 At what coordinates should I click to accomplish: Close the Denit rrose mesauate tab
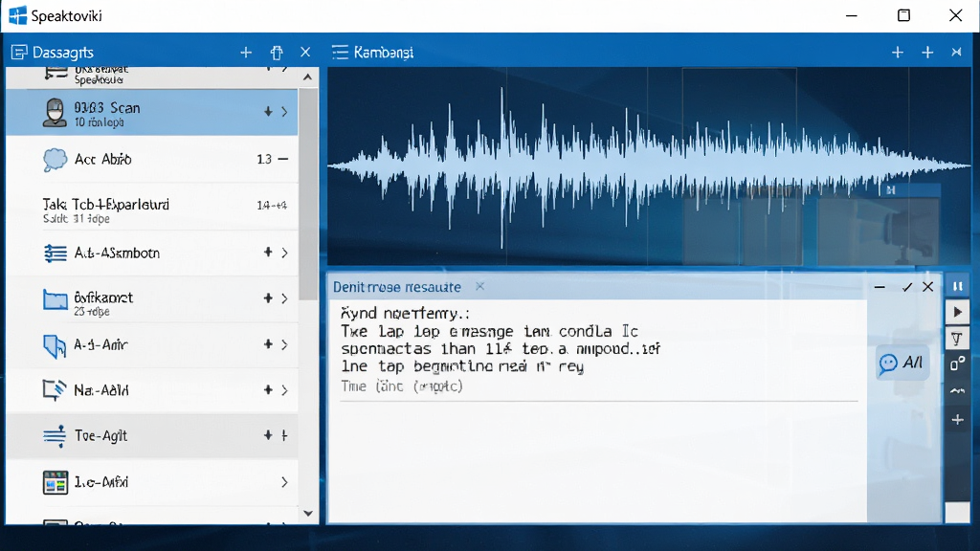click(x=480, y=286)
